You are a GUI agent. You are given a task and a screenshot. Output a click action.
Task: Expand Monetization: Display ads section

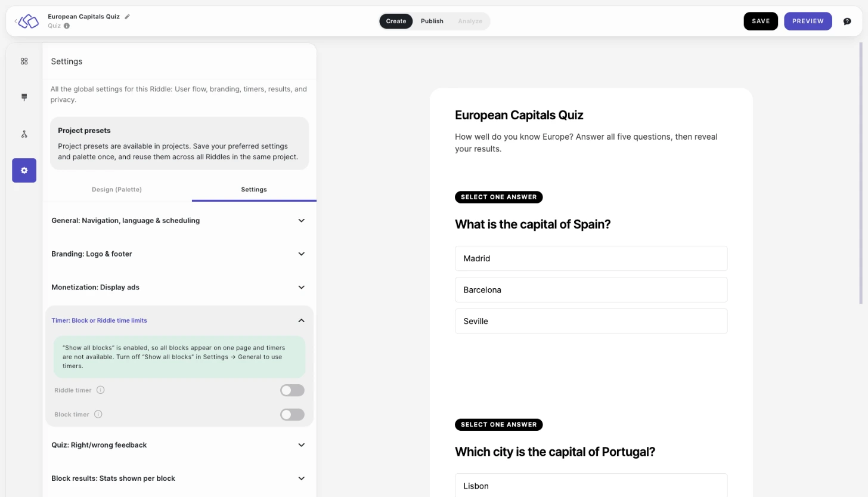click(x=179, y=287)
